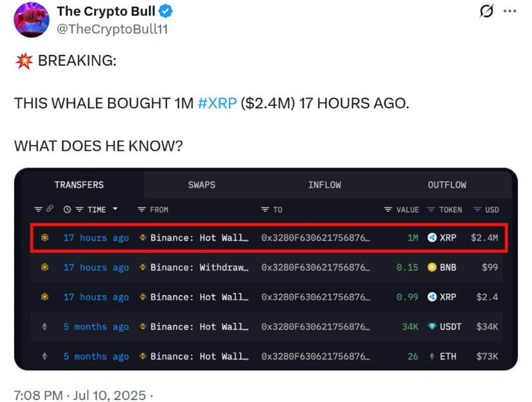Click the XRP token icon in highlighted row
This screenshot has height=402, width=532.
point(432,237)
